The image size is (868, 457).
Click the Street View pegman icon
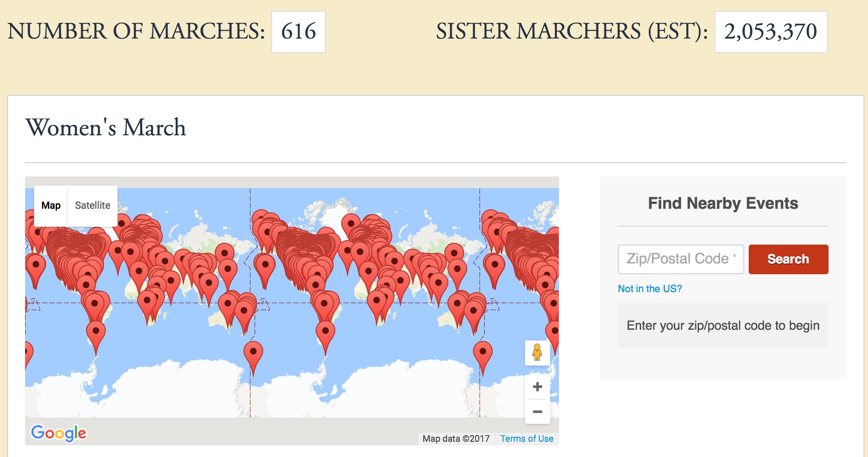tap(537, 353)
